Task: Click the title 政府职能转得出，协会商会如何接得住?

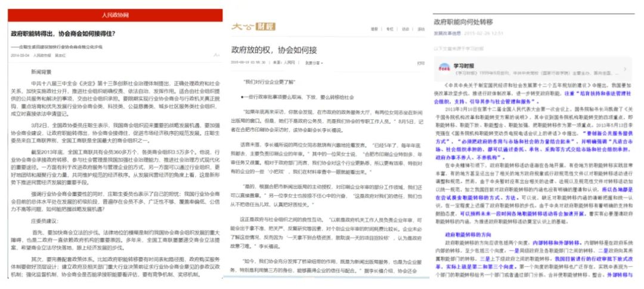Action: click(x=63, y=33)
